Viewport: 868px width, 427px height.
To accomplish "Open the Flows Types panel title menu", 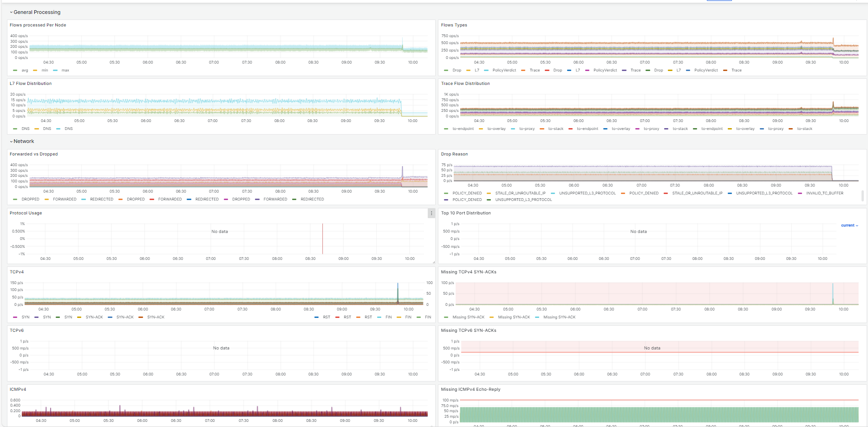I will (x=454, y=25).
